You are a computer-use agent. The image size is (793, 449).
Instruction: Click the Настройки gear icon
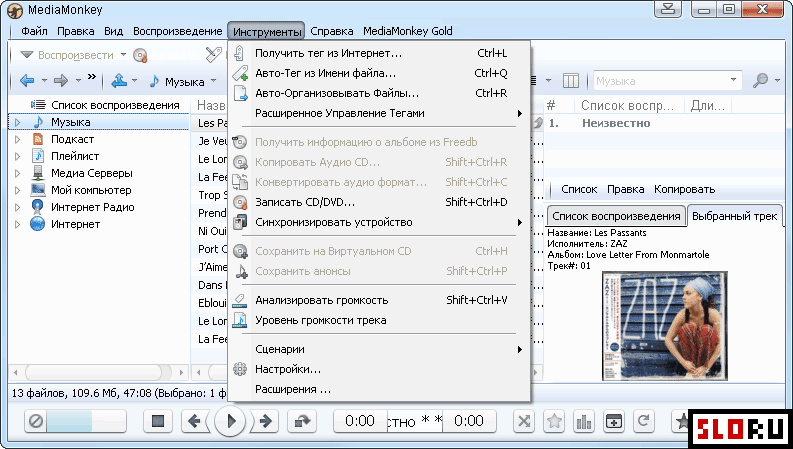[x=240, y=369]
